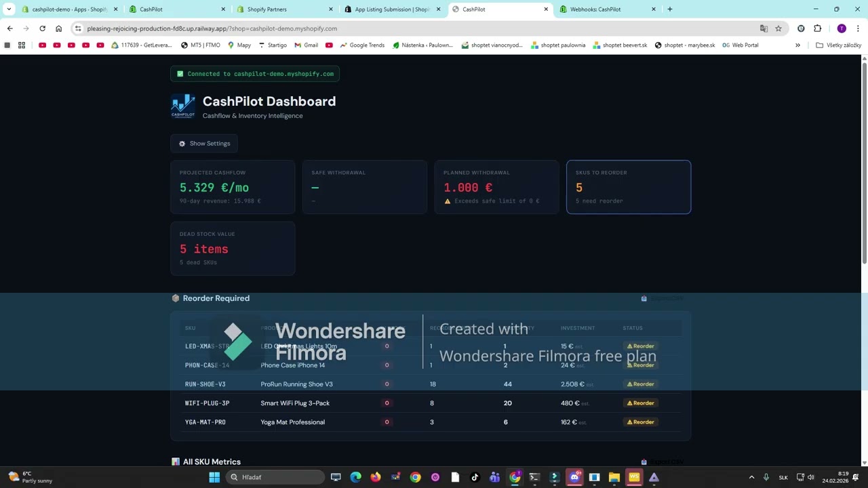Click the browser back arrow
The image size is (868, 488).
point(9,28)
